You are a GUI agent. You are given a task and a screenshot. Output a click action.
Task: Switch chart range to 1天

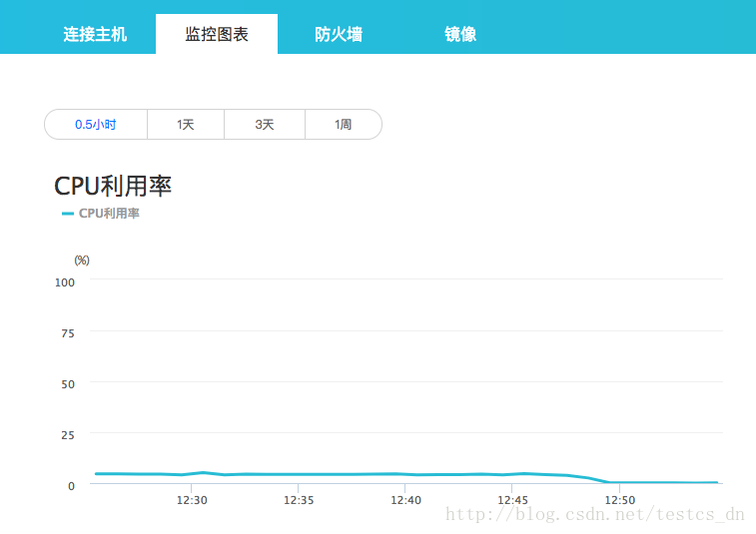point(186,125)
